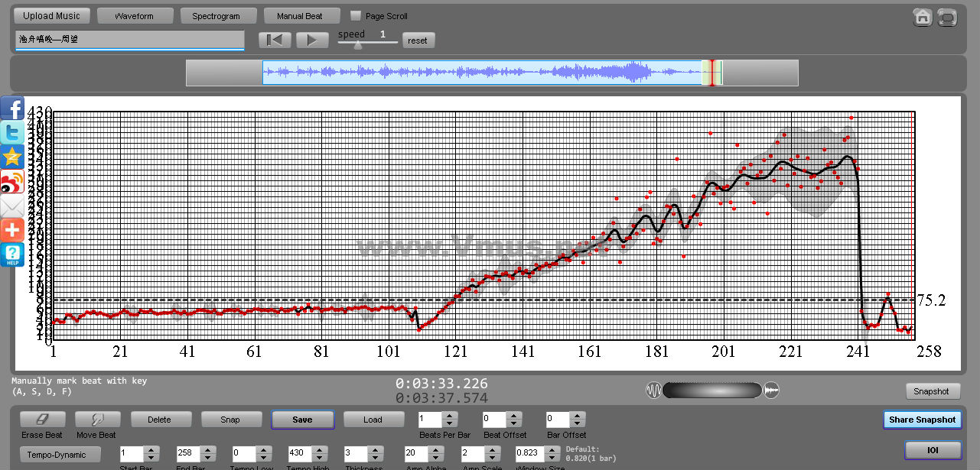The image size is (980, 470).
Task: Switch to the Spectrogram view
Action: (x=216, y=15)
